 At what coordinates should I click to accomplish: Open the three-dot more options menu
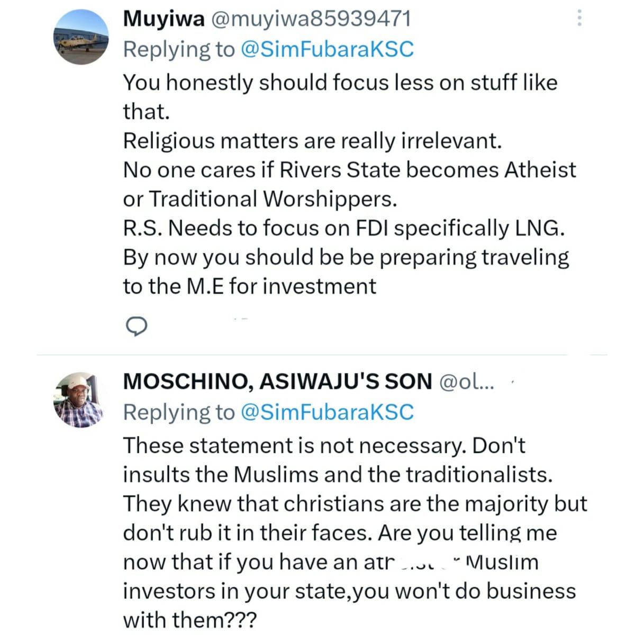[579, 19]
